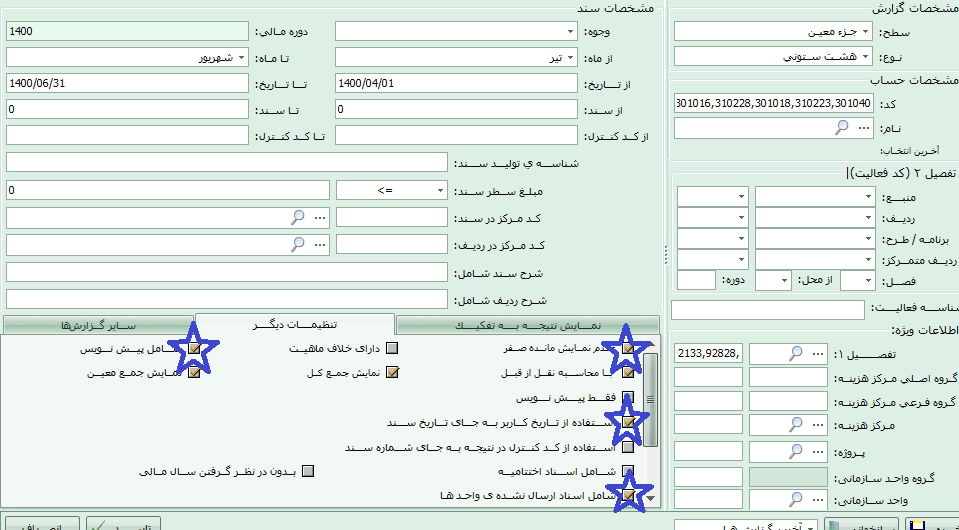Click the ellipsis icon in the تفصیل ۱ row
This screenshot has width=959, height=530.
[818, 353]
